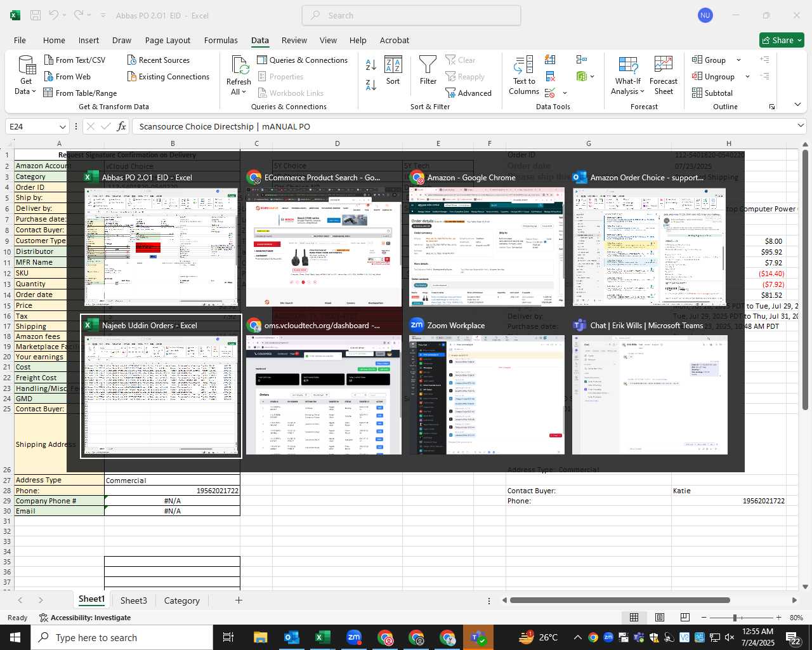
Task: Launch Text to Columns wizard
Action: click(524, 76)
